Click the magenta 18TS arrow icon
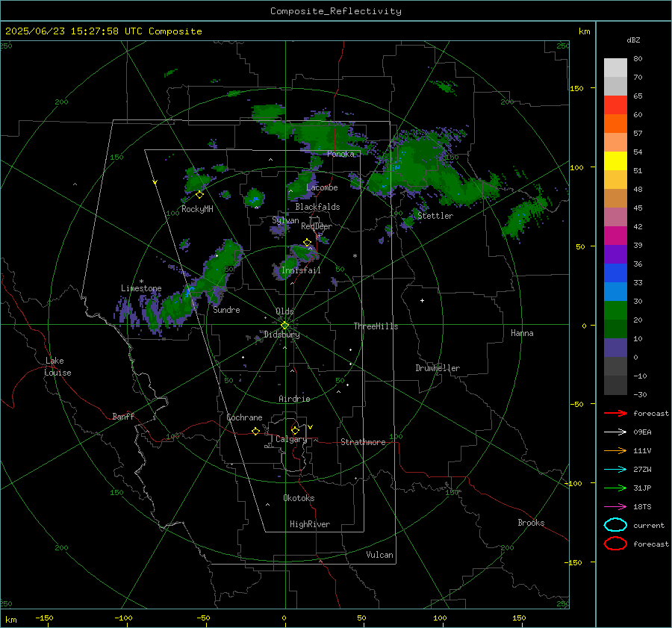 pyautogui.click(x=615, y=507)
